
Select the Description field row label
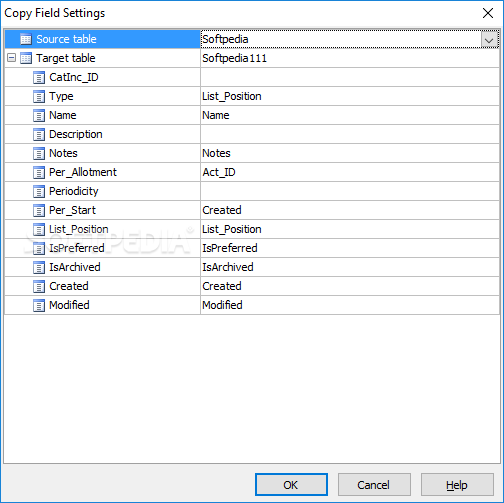pyautogui.click(x=76, y=134)
